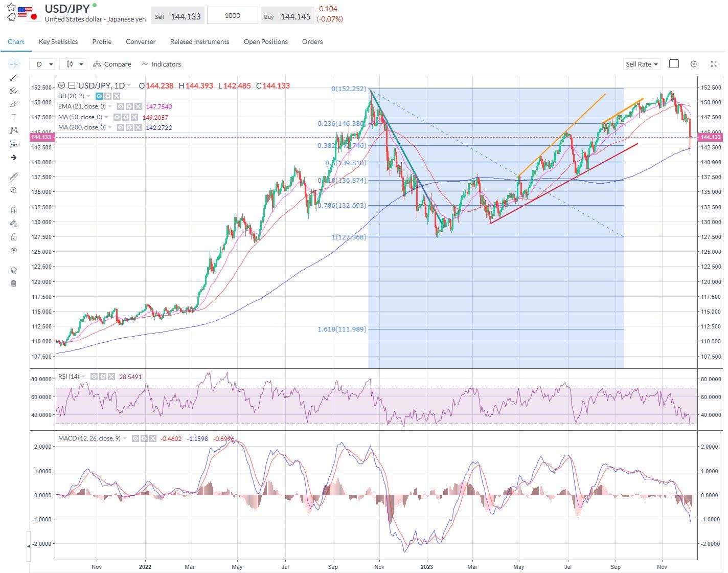Open the Related Instruments tab
The image size is (728, 573).
pos(199,42)
